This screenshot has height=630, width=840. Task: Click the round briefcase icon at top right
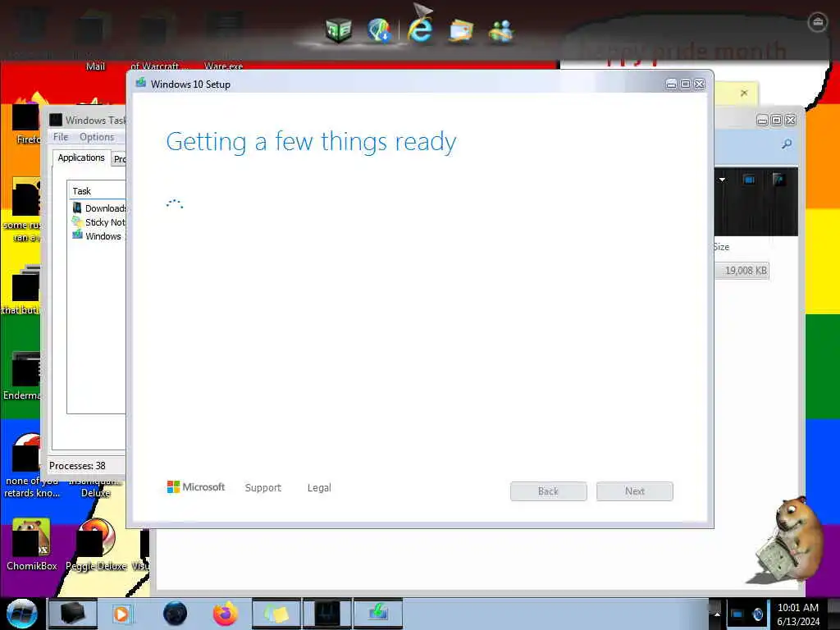click(x=818, y=22)
